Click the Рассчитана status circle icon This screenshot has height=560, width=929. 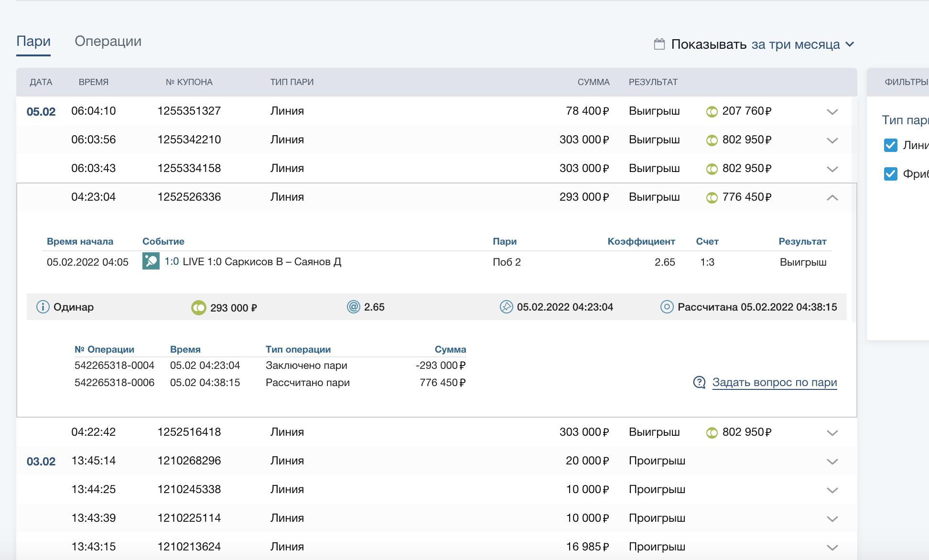pyautogui.click(x=667, y=307)
